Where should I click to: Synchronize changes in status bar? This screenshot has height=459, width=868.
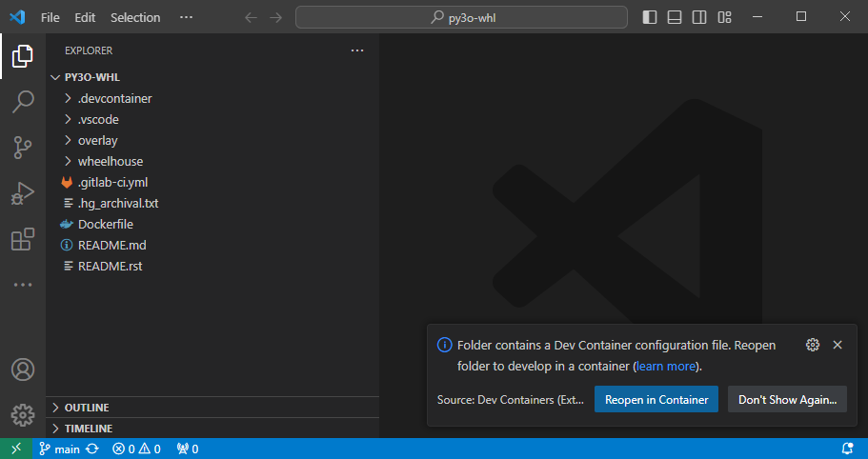(x=92, y=449)
